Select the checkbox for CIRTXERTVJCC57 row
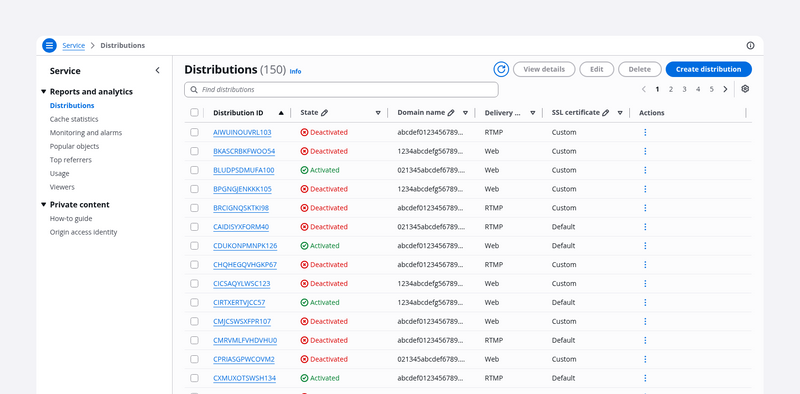The width and height of the screenshot is (800, 394). click(194, 302)
